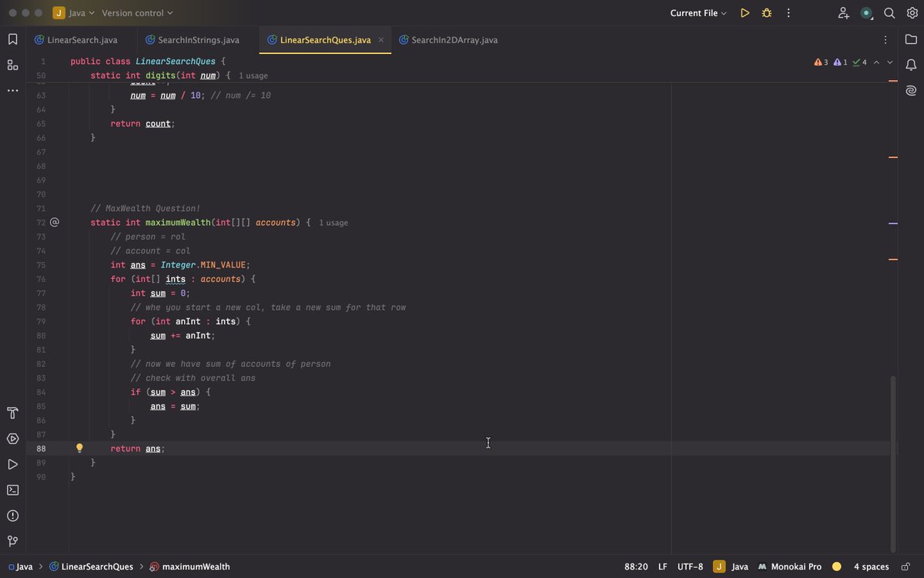Click the 88:20 cursor position
The height and width of the screenshot is (578, 924).
[636, 566]
